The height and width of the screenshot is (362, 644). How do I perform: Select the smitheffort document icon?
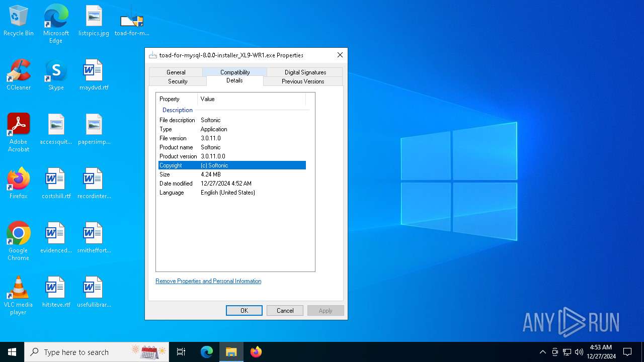(94, 238)
